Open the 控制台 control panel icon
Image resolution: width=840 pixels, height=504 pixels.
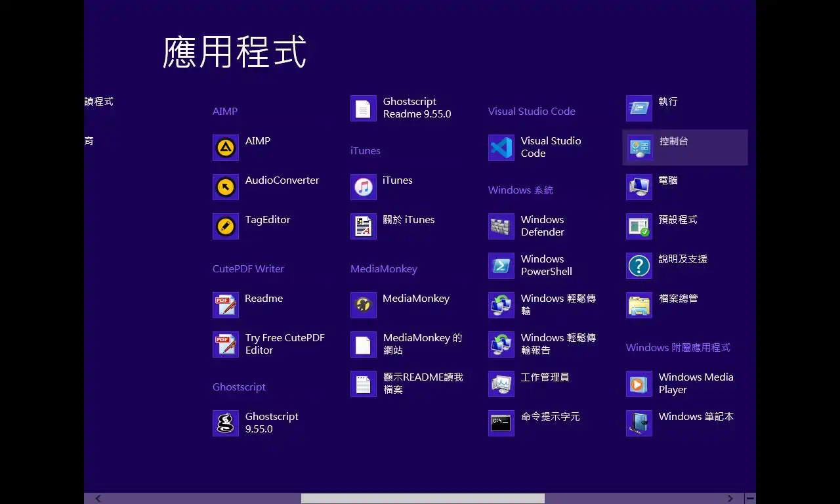[639, 148]
